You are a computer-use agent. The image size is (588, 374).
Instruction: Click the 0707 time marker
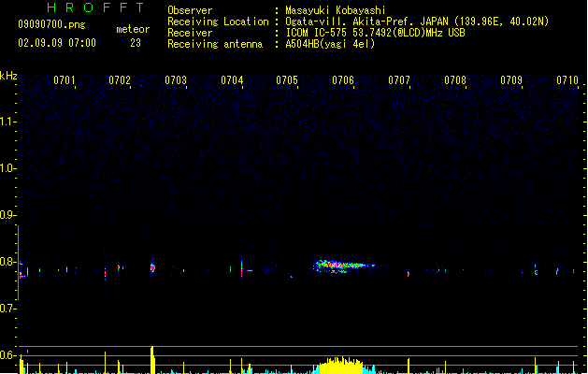click(x=399, y=80)
